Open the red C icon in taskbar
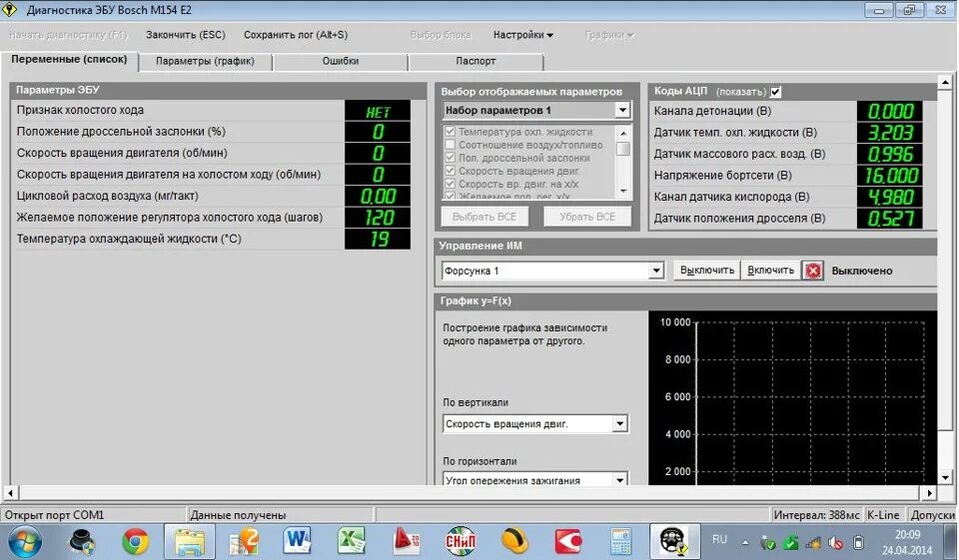 pyautogui.click(x=568, y=542)
